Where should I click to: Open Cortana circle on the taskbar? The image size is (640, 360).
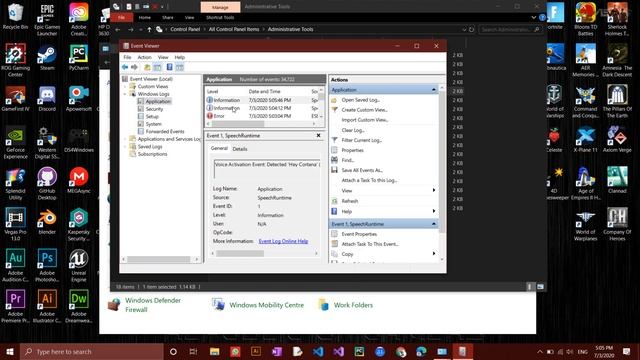[173, 351]
